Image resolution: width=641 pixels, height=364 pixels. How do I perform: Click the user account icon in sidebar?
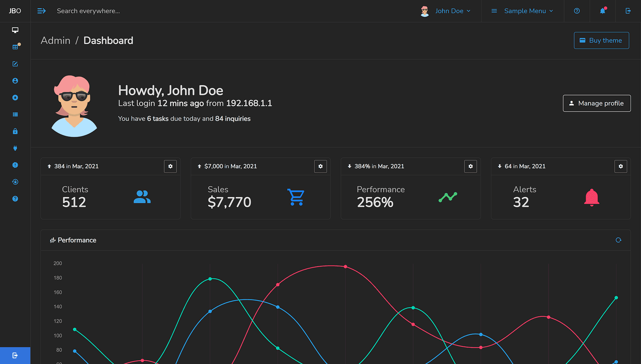point(15,81)
